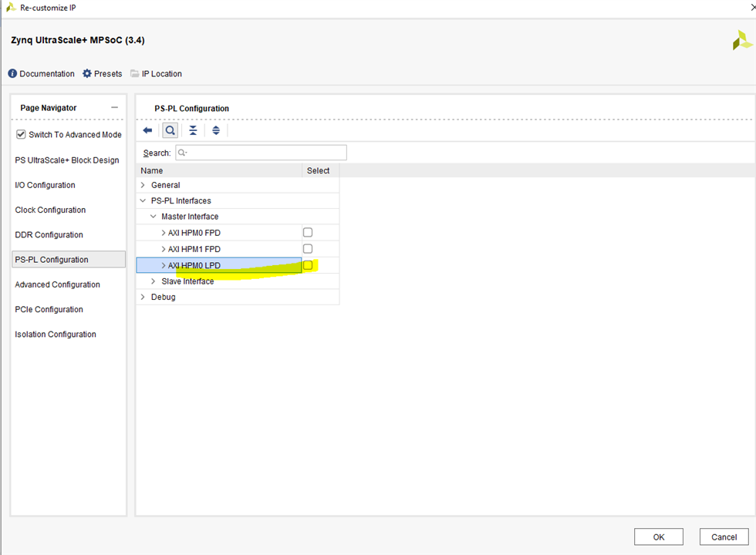Viewport: 756px width, 555px height.
Task: Open IP Location folder icon
Action: (135, 74)
